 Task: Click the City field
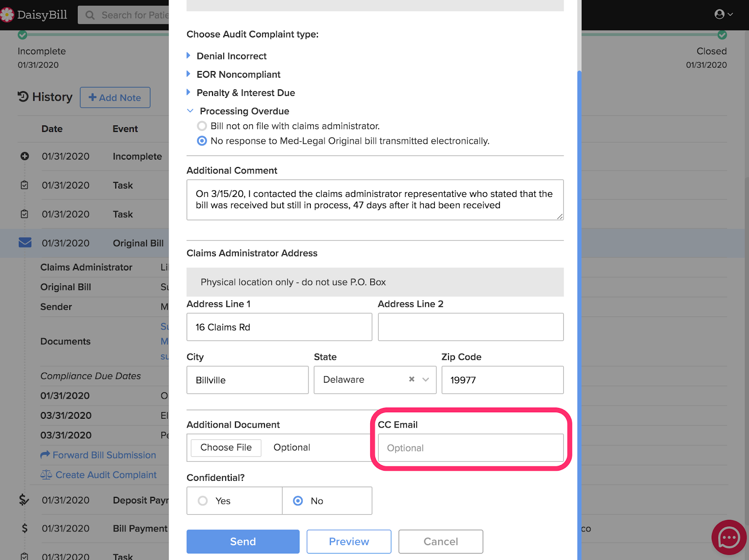point(248,380)
